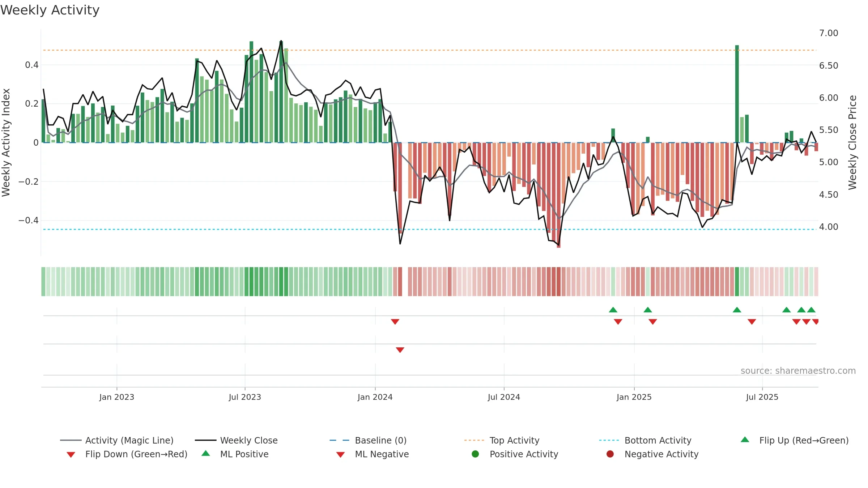Toggle ML Negative legend entry
Screen dimensions: 868x488
[x=373, y=454]
